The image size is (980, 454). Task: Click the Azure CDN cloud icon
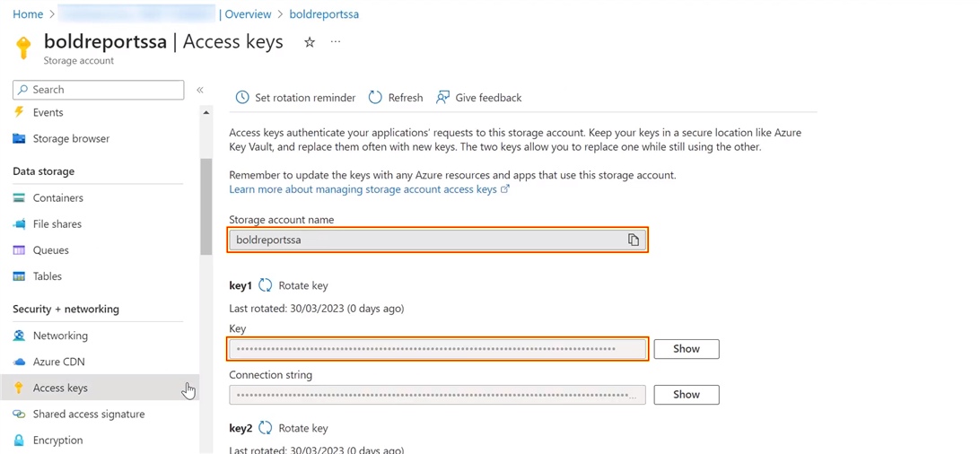pos(20,362)
